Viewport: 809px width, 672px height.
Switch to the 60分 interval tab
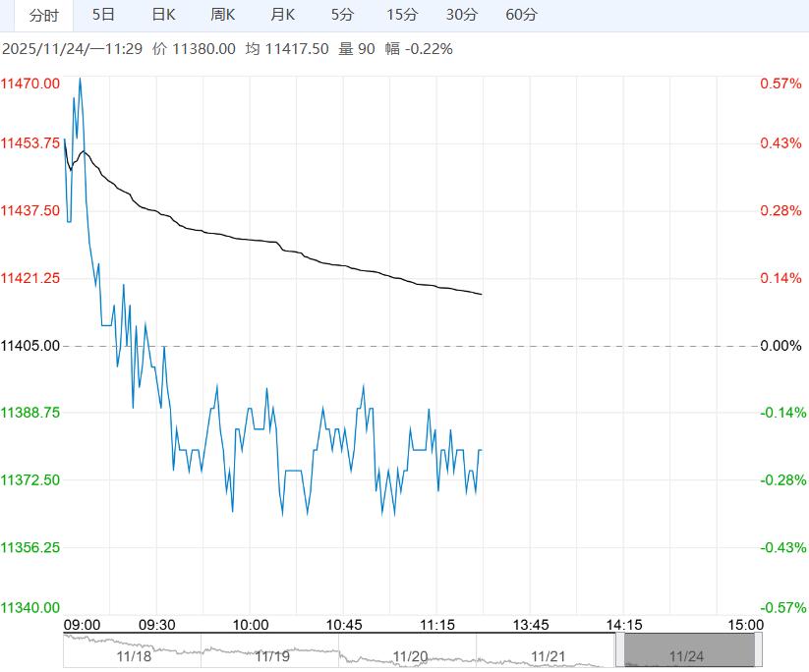click(x=522, y=15)
